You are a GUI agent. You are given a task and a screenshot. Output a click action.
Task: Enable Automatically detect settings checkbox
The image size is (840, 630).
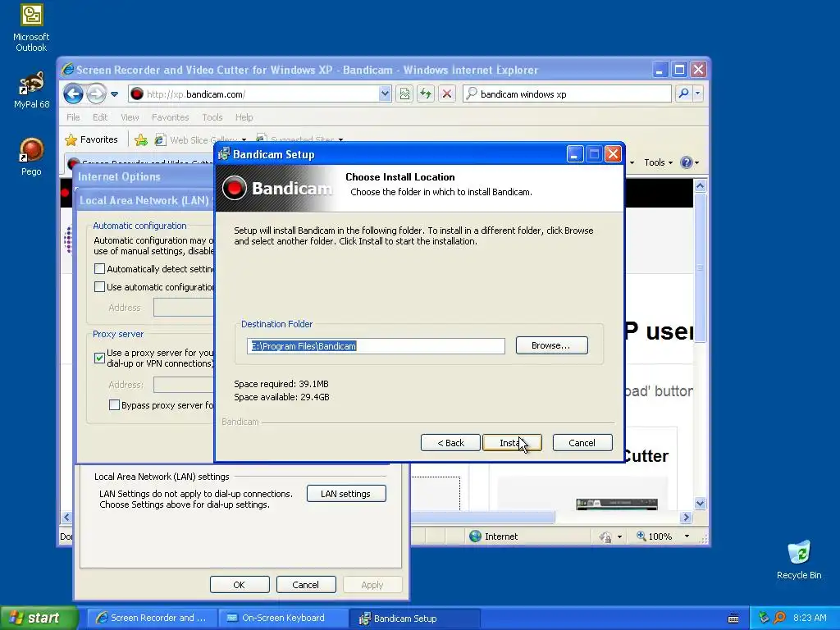coord(99,269)
